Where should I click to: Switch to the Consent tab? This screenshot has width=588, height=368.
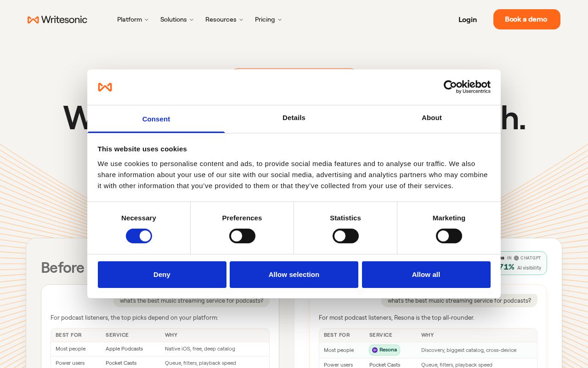click(156, 119)
